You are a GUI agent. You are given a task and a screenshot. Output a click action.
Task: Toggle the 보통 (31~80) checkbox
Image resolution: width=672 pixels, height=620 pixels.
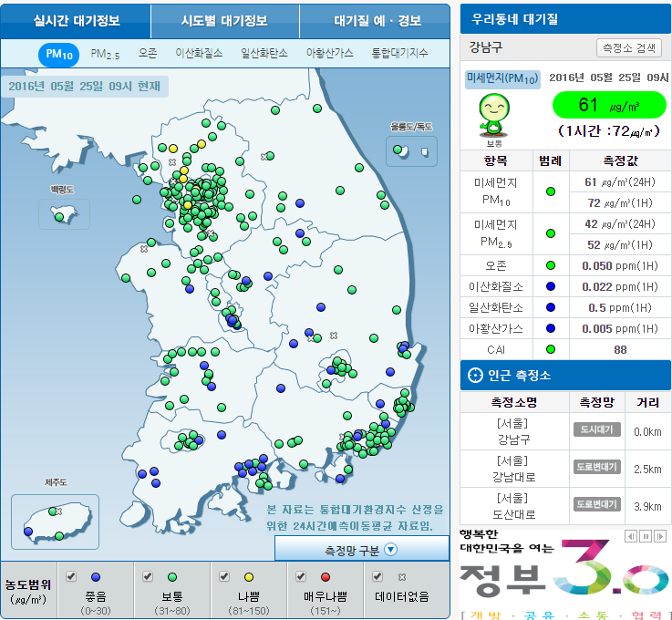[x=148, y=576]
